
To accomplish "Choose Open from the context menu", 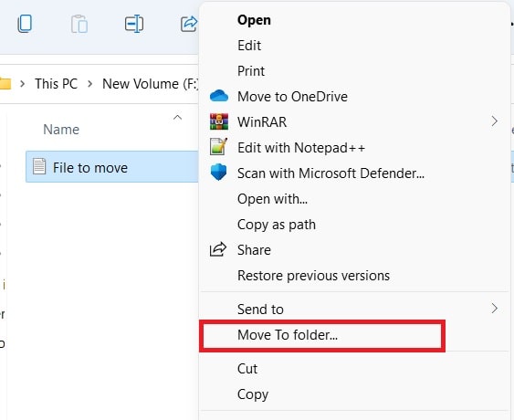I will 353,20.
